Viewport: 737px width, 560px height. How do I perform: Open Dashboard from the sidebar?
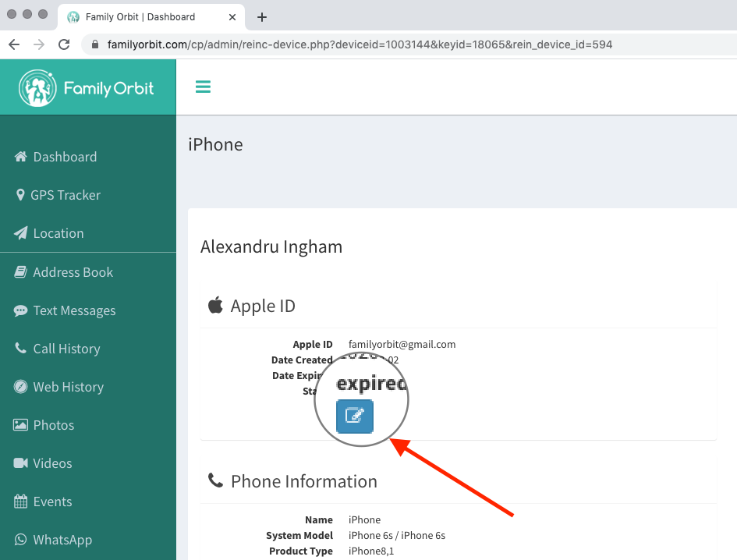pyautogui.click(x=65, y=157)
